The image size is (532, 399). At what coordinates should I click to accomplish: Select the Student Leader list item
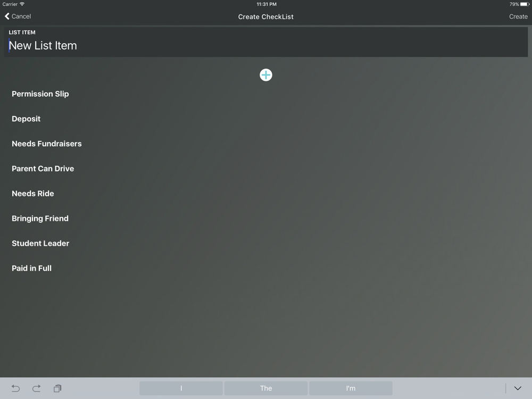tap(40, 243)
